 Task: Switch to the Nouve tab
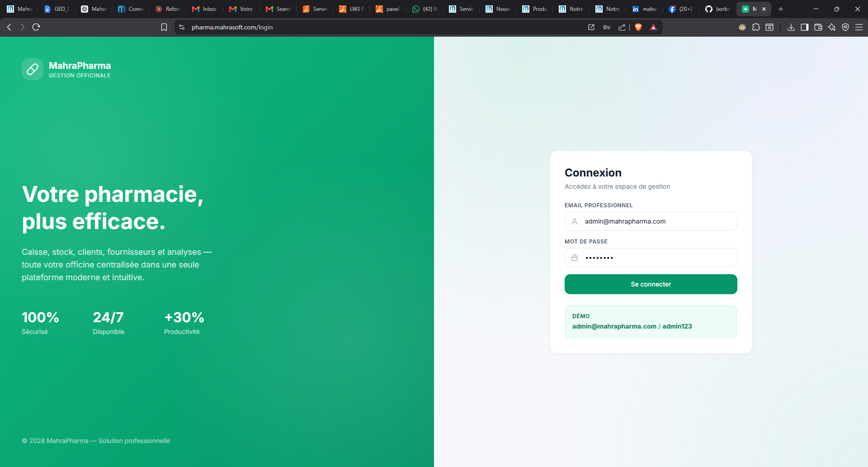pos(498,9)
